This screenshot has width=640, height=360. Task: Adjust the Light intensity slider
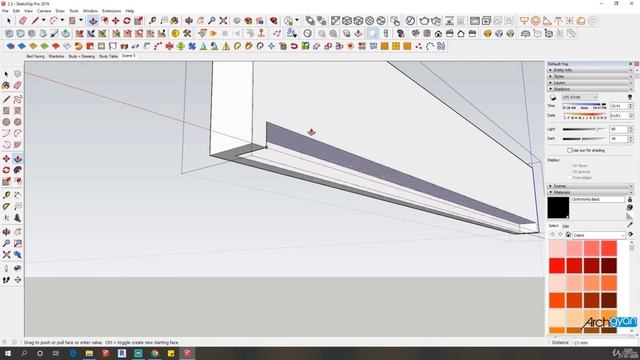click(x=584, y=129)
